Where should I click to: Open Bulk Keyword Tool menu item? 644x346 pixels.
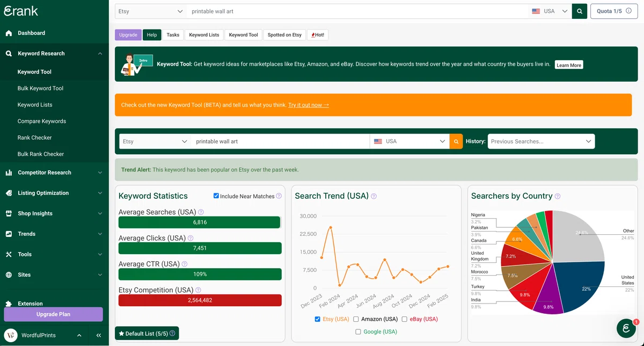click(40, 88)
